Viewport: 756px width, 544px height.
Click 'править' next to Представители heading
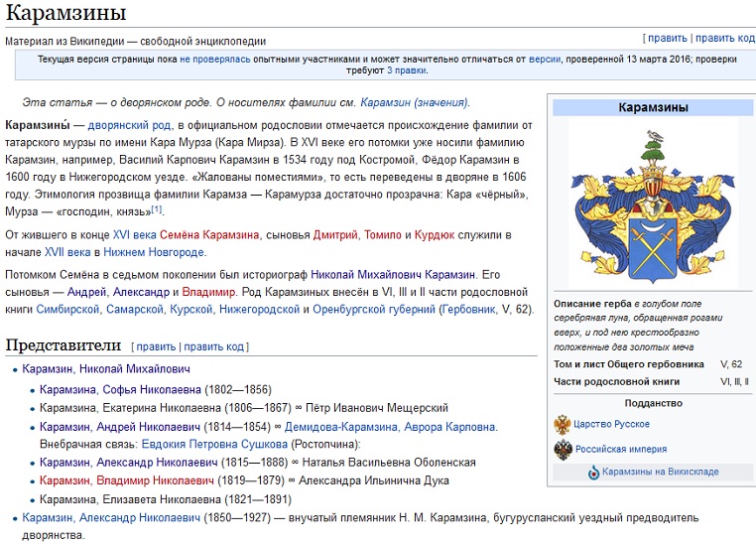pos(156,346)
